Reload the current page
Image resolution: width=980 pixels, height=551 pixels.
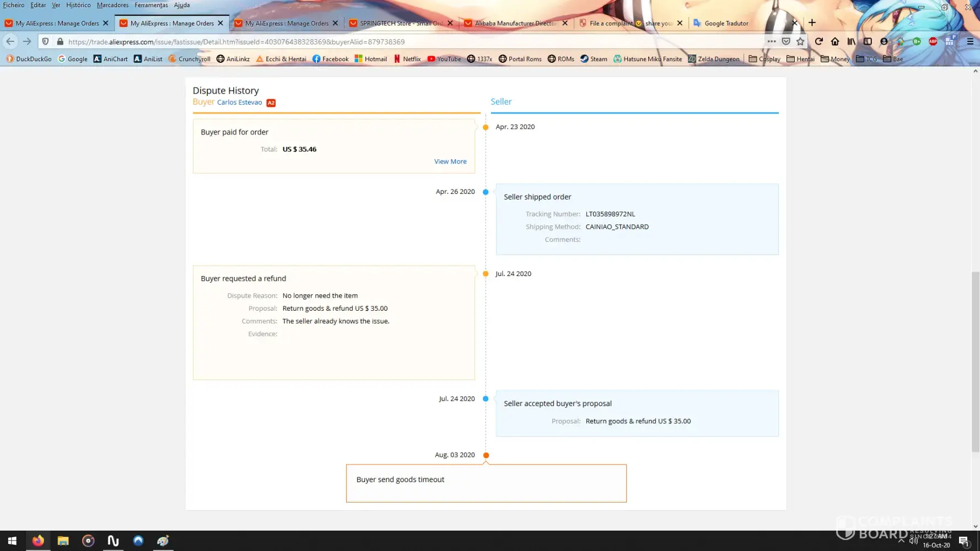(x=819, y=41)
